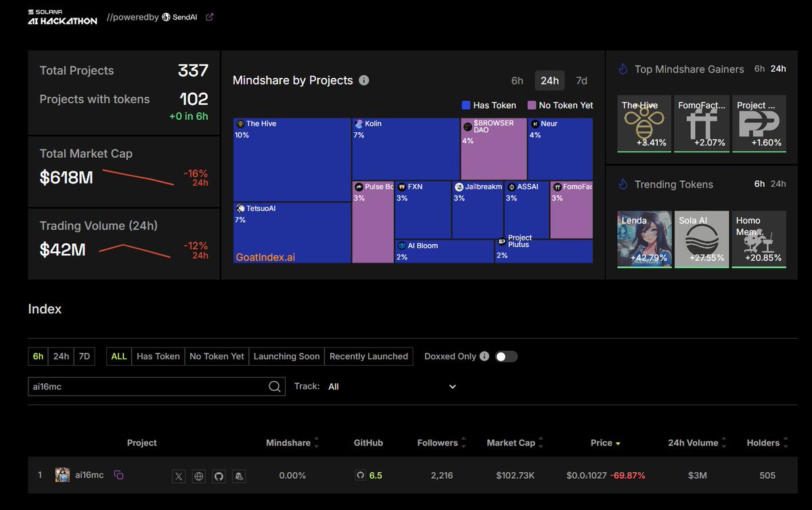Viewport: 812px width, 510px height.
Task: Click the SendAI globe logo
Action: click(x=166, y=17)
